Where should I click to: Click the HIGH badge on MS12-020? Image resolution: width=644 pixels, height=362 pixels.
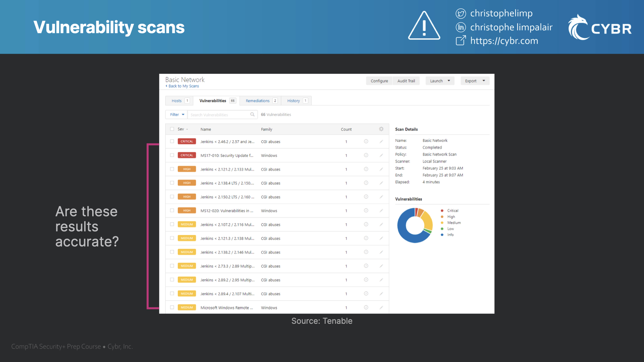pos(187,210)
